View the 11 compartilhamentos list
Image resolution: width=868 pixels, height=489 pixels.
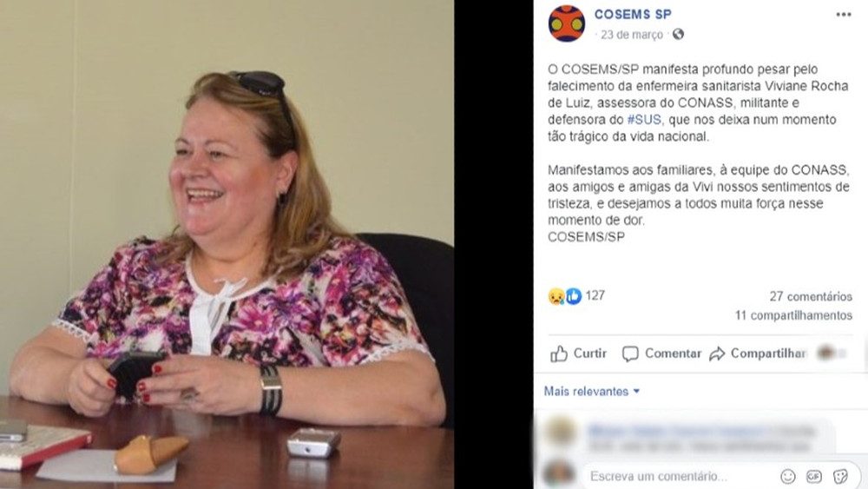pyautogui.click(x=794, y=315)
